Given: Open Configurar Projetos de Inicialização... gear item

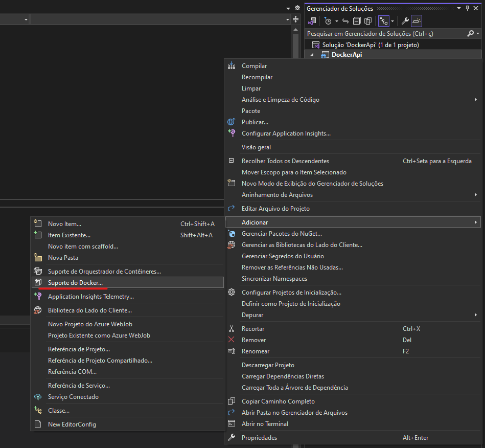Looking at the screenshot, I should (353, 293).
